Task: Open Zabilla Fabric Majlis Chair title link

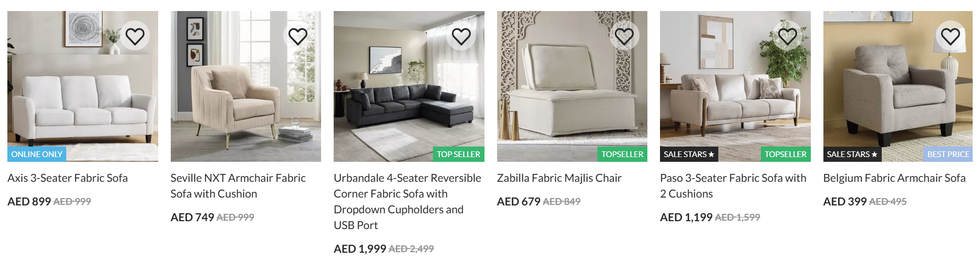Action: [559, 178]
